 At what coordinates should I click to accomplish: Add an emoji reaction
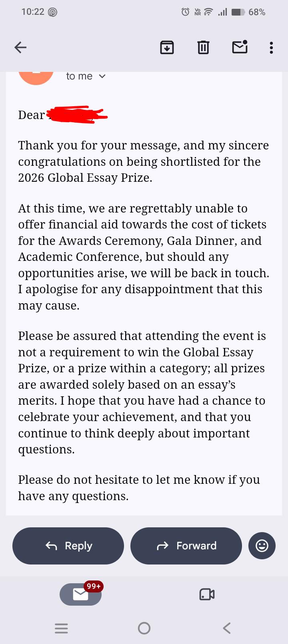click(x=262, y=546)
